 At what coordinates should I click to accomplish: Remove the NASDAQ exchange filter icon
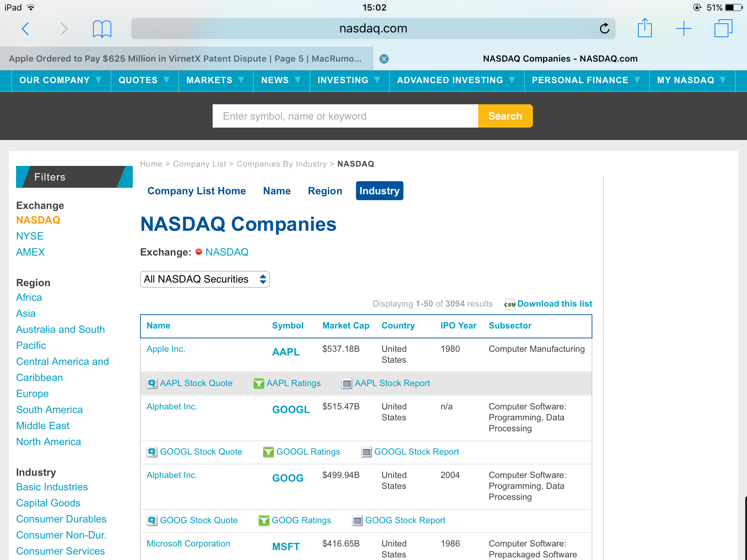pos(199,252)
